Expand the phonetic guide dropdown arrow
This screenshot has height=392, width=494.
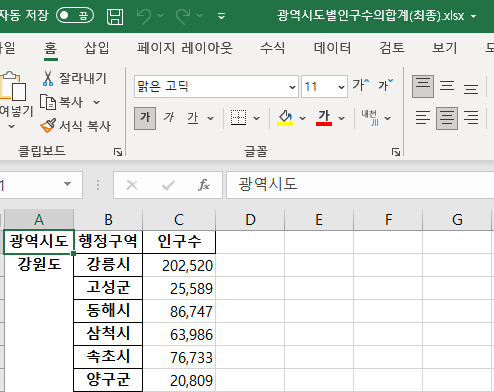(x=387, y=118)
